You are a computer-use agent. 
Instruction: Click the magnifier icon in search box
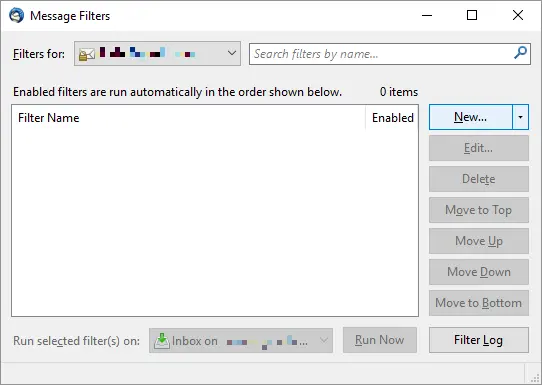click(520, 53)
